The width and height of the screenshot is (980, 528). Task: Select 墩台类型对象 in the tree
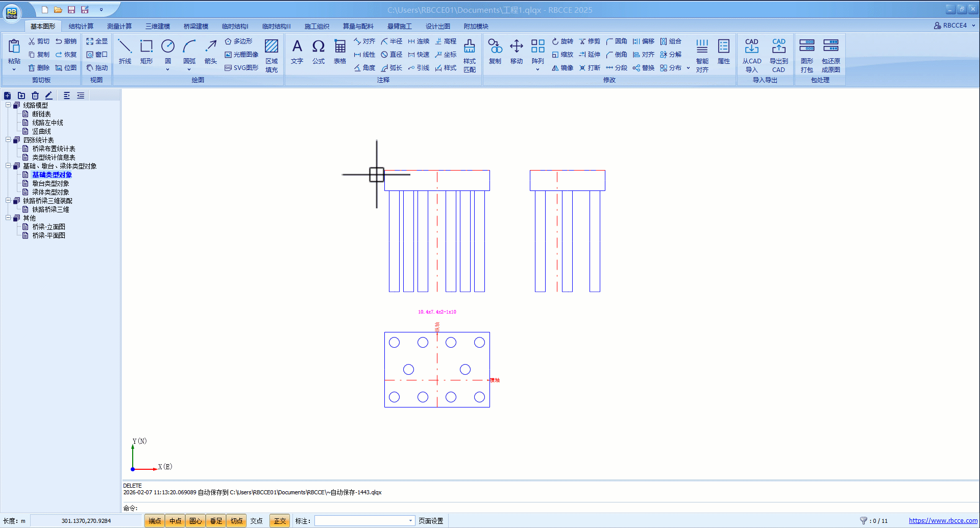(51, 183)
